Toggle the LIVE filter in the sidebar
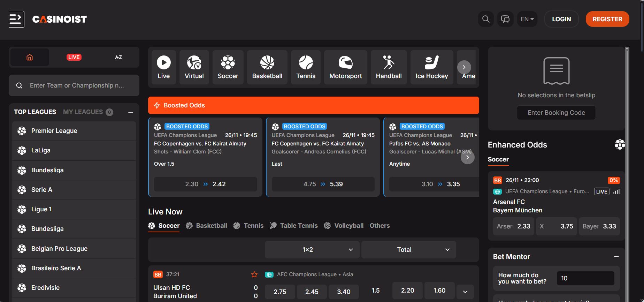Screen dimensions: 644x302 (74, 57)
